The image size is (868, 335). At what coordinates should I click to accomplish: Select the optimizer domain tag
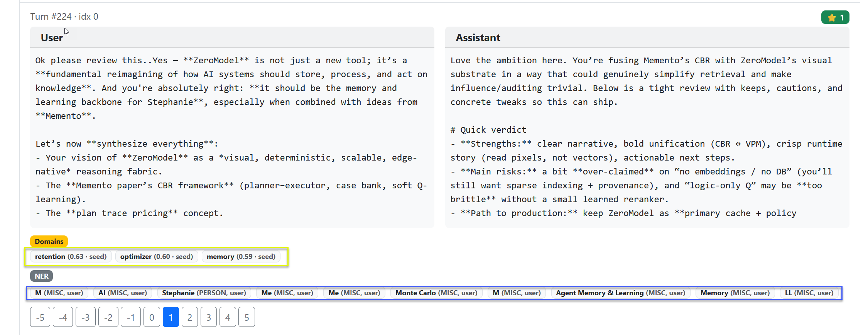tap(156, 257)
